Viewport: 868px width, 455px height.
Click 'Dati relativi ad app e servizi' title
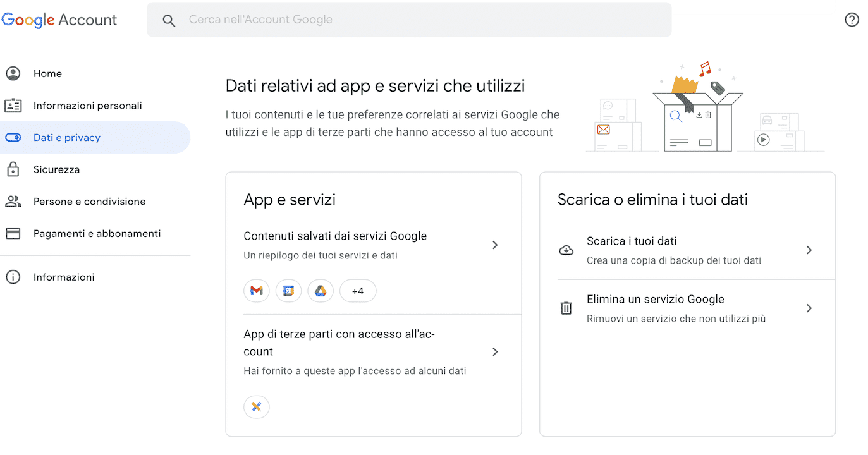tap(375, 86)
